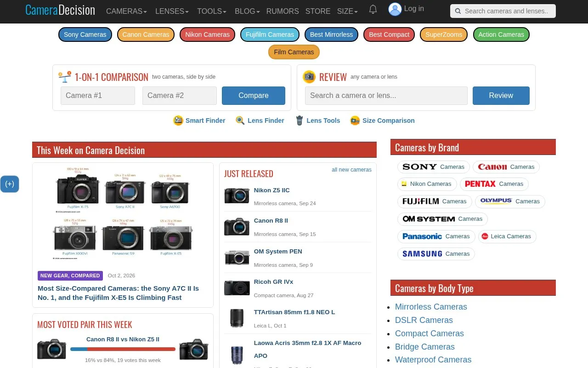Click the top search cameras and lenses box

coord(503,11)
